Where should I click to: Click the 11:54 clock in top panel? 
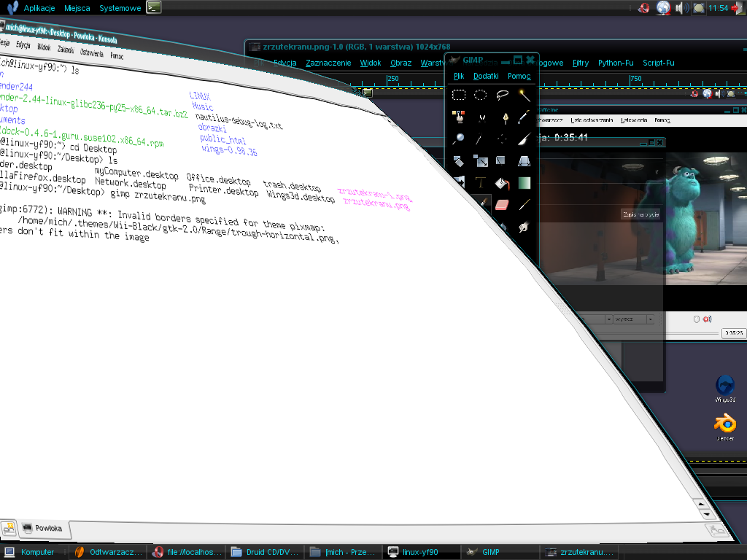718,8
